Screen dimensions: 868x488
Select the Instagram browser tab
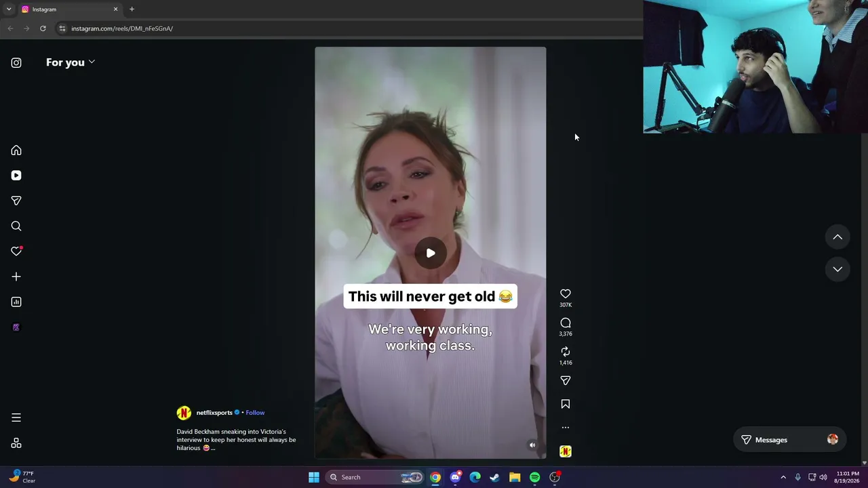click(69, 9)
